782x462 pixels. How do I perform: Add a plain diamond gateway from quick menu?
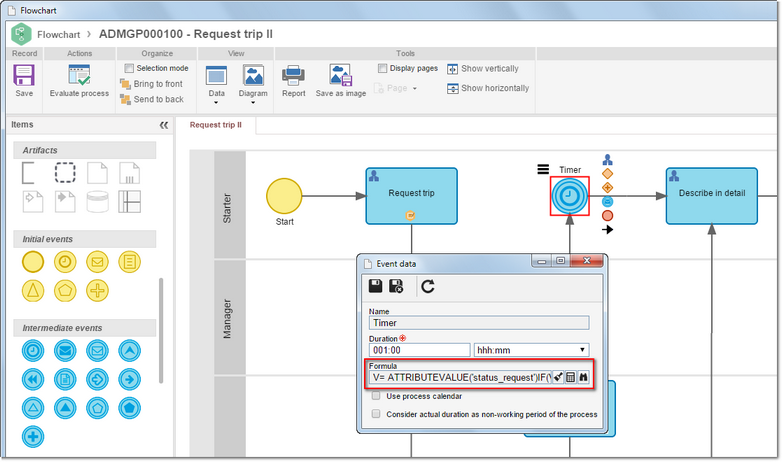(x=607, y=174)
